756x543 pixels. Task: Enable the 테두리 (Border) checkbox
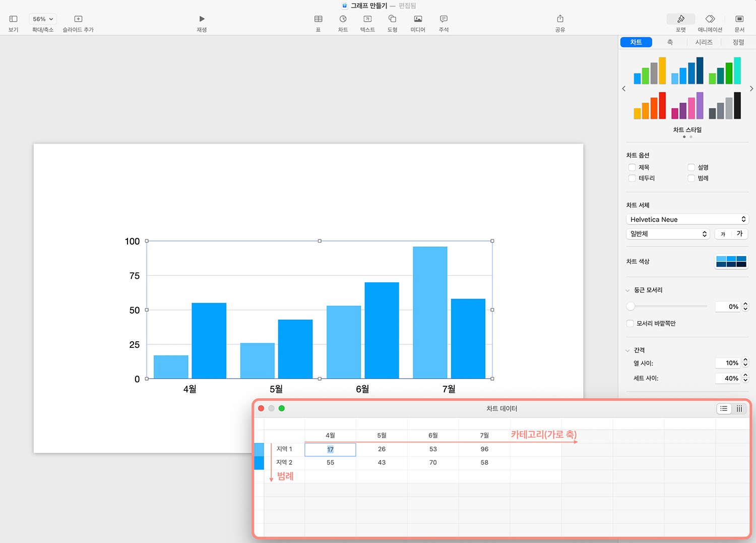(632, 178)
